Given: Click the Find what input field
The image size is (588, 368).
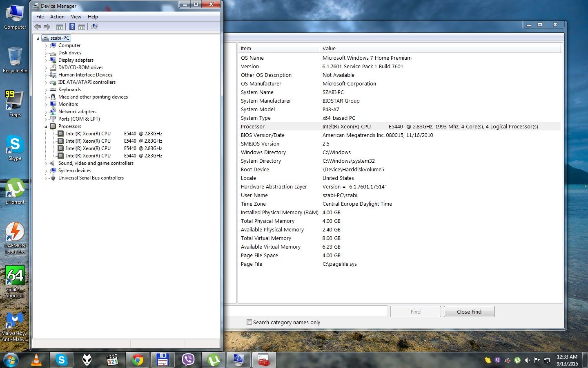Looking at the screenshot, I should point(305,311).
